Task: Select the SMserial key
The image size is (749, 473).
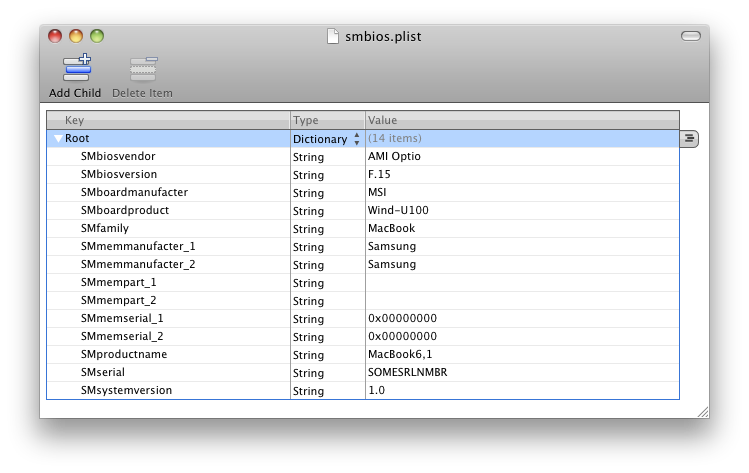Action: pyautogui.click(x=103, y=372)
